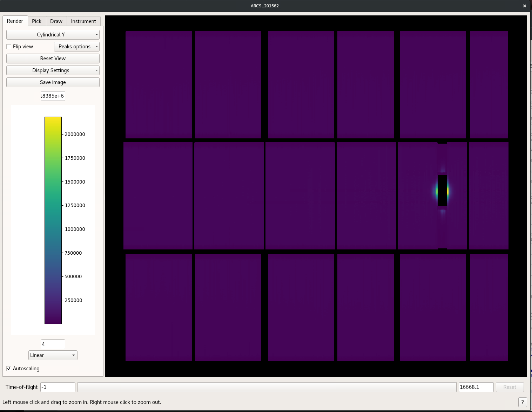Open the Pick tab
This screenshot has width=532, height=412.
(36, 21)
